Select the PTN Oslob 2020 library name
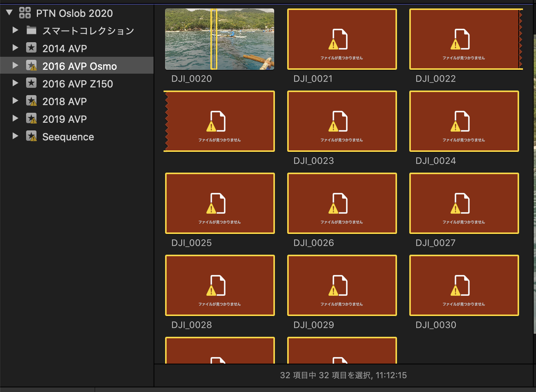 tap(74, 13)
